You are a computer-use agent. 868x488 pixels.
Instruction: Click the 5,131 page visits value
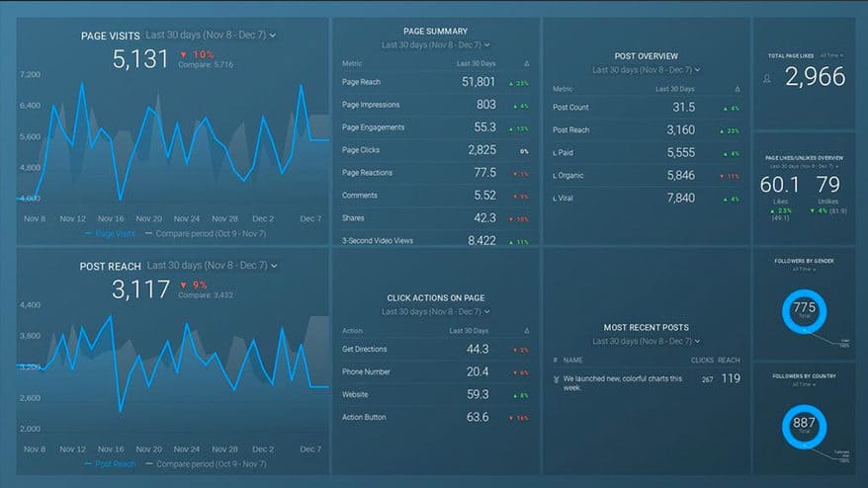[140, 59]
